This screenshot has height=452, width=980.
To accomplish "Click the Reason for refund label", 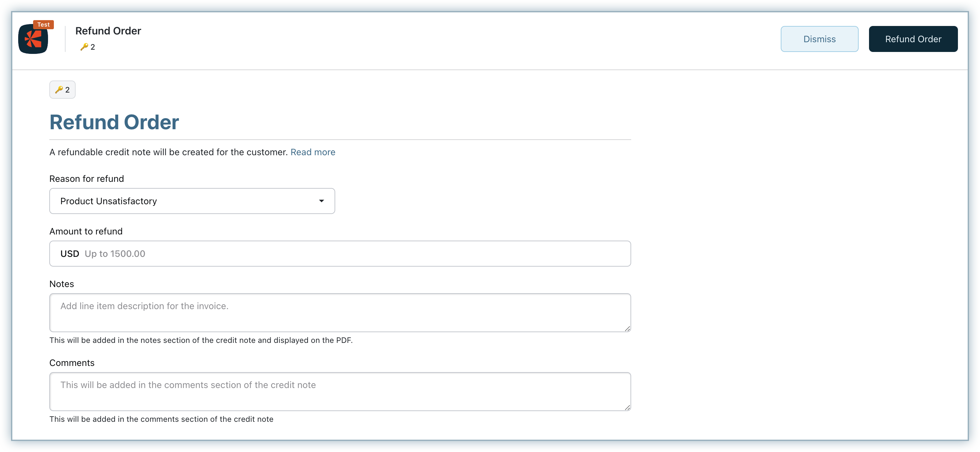I will click(87, 179).
